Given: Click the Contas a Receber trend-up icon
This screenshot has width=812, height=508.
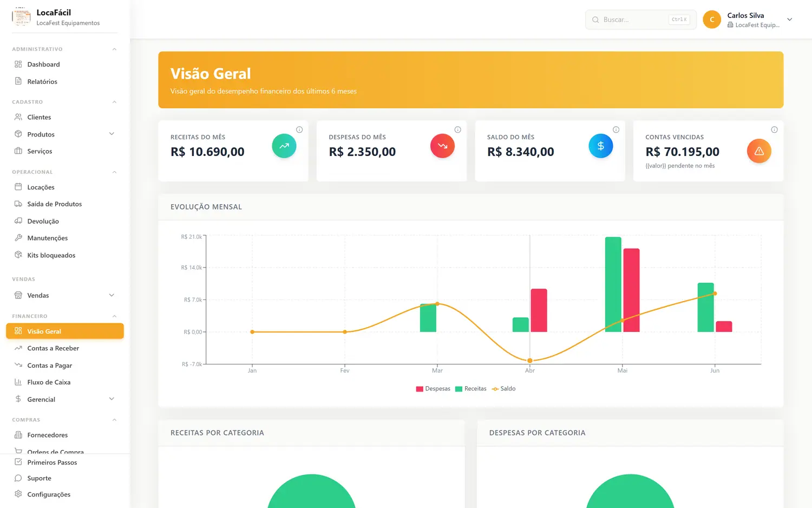Looking at the screenshot, I should (x=18, y=348).
